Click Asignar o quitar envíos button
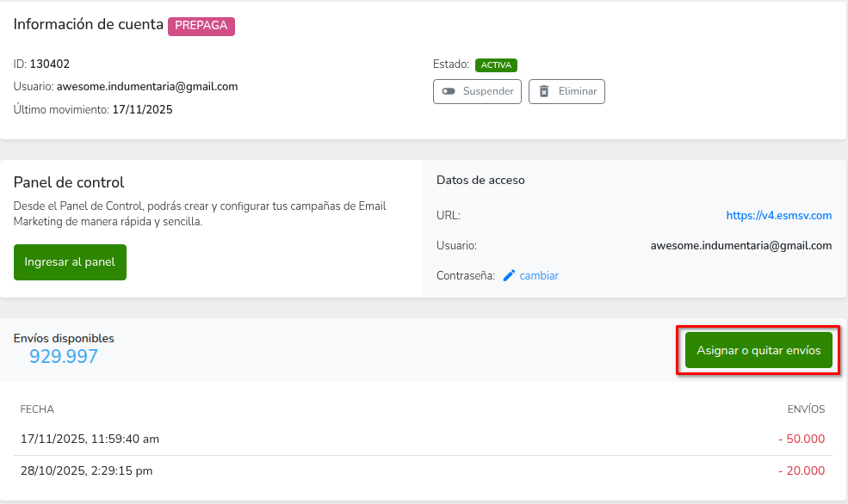This screenshot has width=848, height=504. coord(758,351)
